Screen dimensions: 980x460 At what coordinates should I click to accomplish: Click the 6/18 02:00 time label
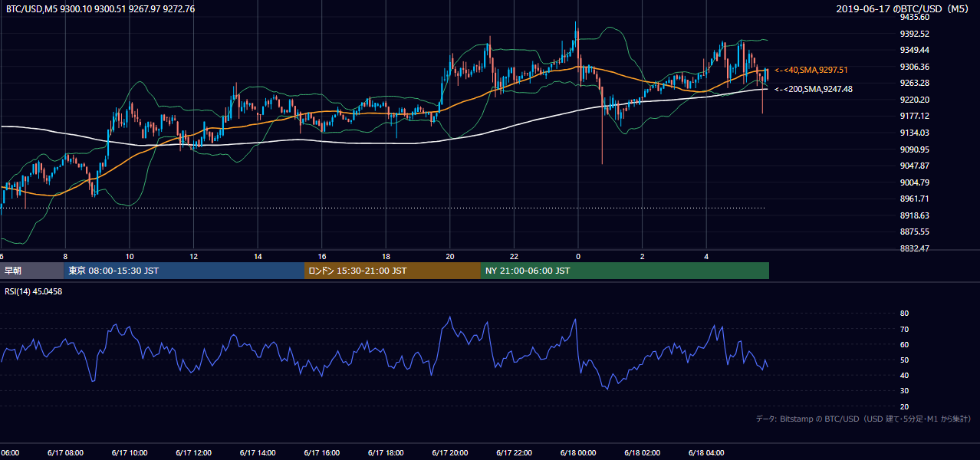[642, 452]
